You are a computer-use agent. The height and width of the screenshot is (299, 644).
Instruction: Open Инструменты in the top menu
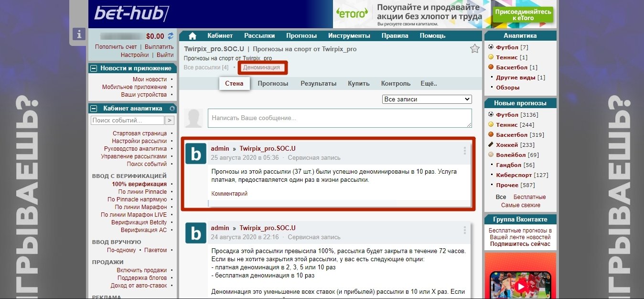point(349,36)
